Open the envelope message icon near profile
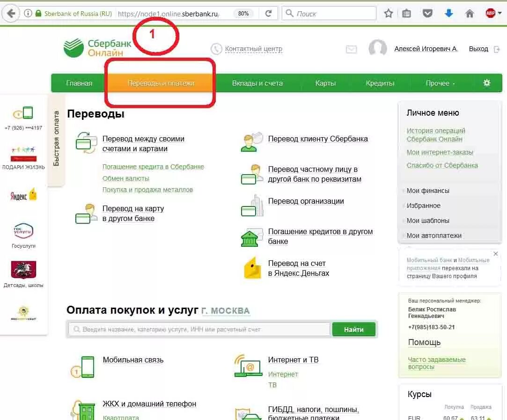 tap(352, 49)
